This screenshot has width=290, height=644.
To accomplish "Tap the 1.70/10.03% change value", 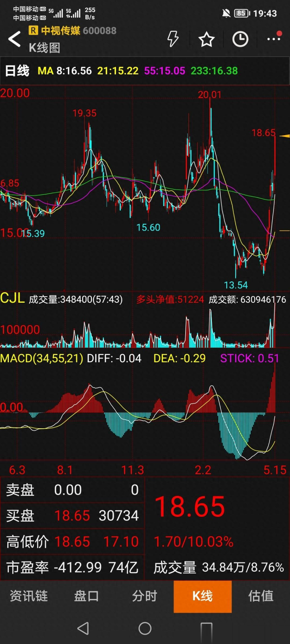I will (x=194, y=542).
